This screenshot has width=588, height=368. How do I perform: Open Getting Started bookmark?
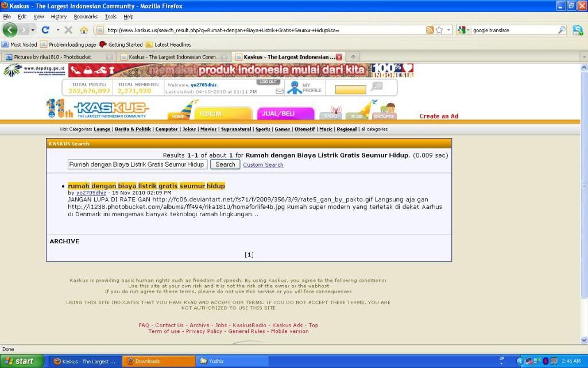(x=121, y=44)
